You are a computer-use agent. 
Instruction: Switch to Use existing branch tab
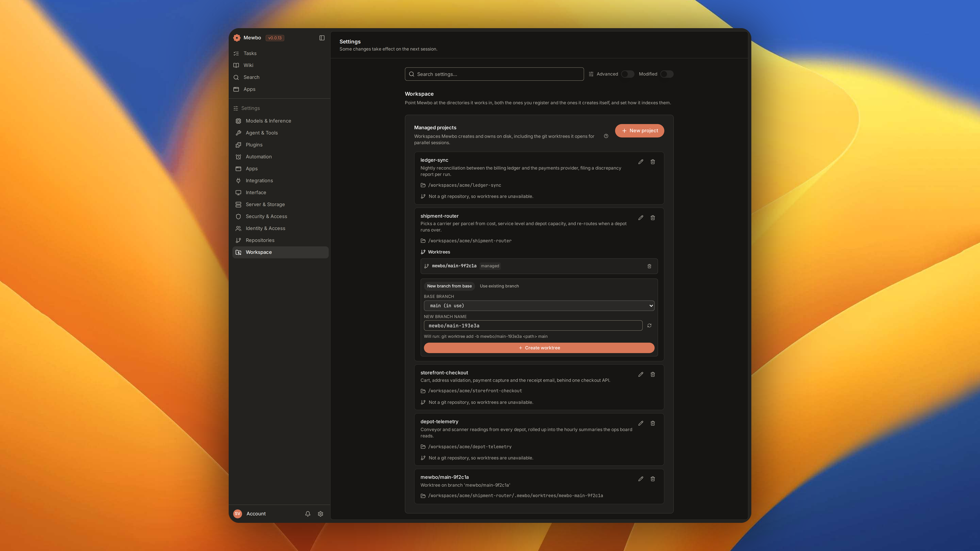click(x=499, y=286)
